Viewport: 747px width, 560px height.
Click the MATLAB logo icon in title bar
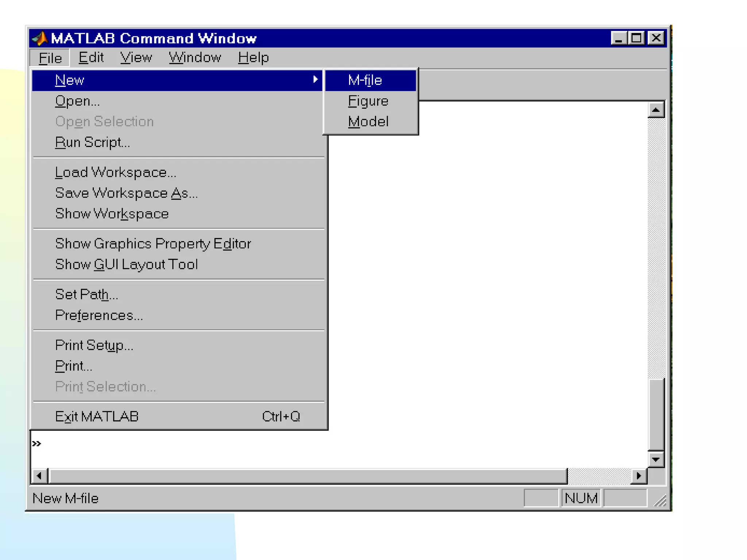39,38
